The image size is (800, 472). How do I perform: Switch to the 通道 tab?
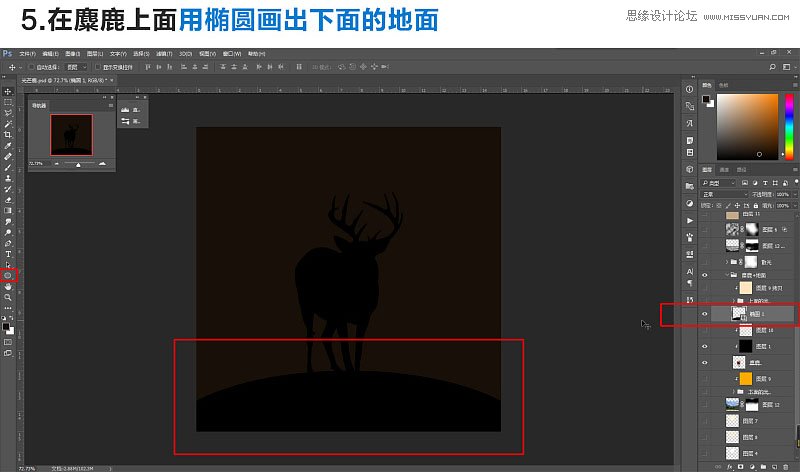(x=724, y=169)
